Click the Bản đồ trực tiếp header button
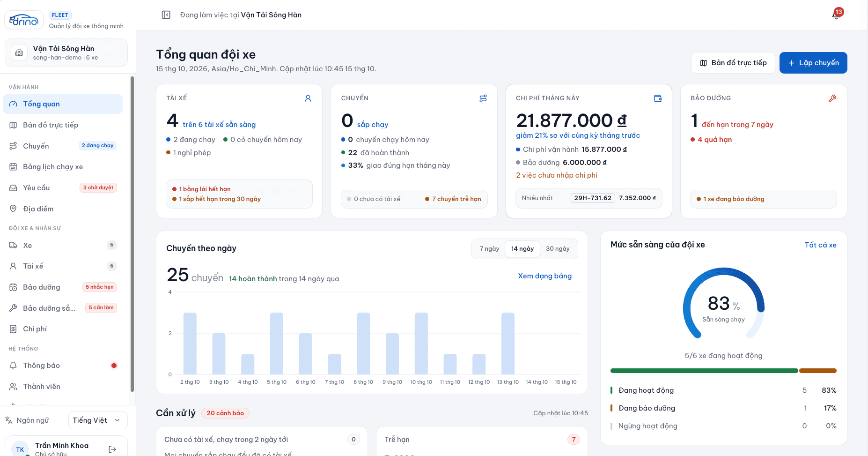The height and width of the screenshot is (456, 868). tap(733, 63)
